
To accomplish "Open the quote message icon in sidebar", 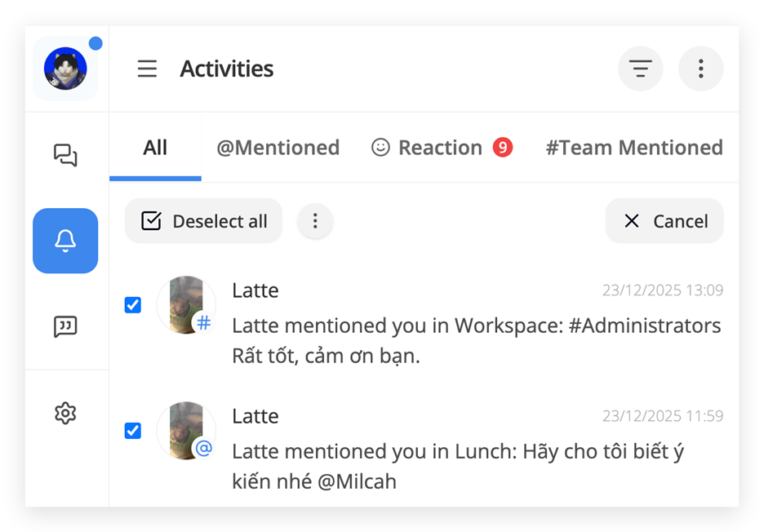I will 65,326.
